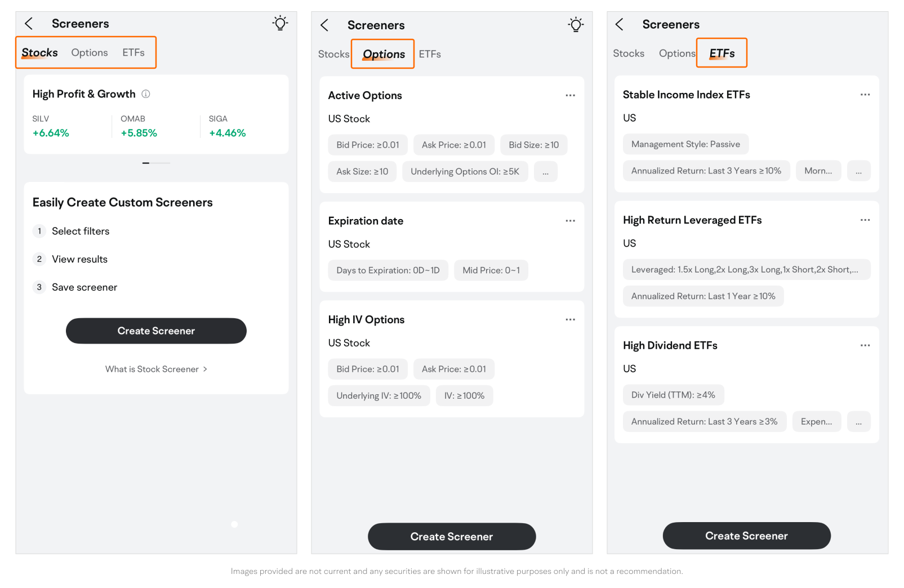904x588 pixels.
Task: Select the Bid Size ≥10 filter chip
Action: click(x=533, y=145)
